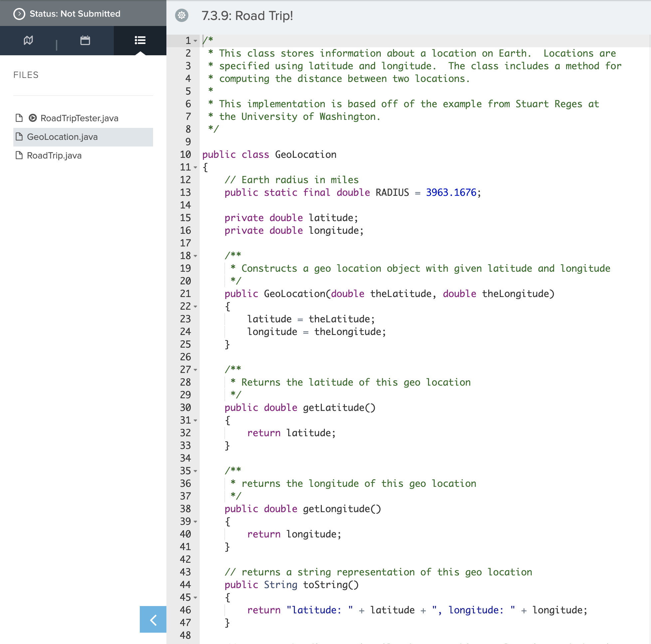The height and width of the screenshot is (644, 651).
Task: Click line number 13 in the gutter
Action: tap(185, 192)
